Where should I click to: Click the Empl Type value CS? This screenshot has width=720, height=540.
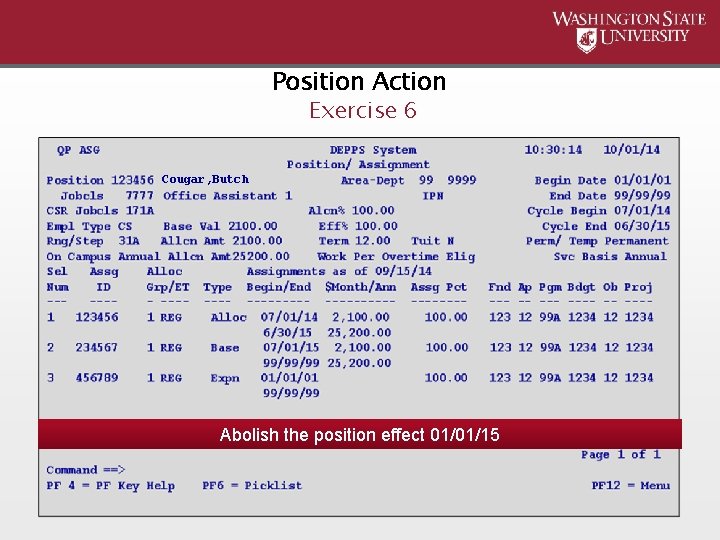(125, 226)
